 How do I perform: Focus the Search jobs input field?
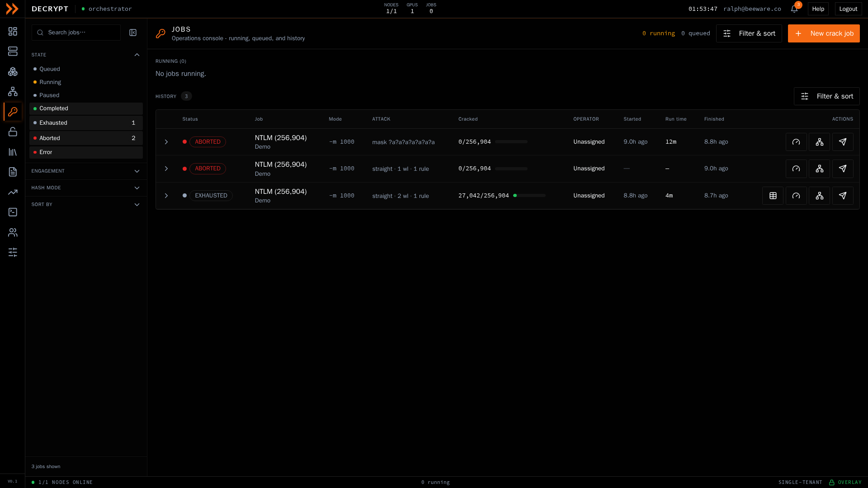click(76, 33)
